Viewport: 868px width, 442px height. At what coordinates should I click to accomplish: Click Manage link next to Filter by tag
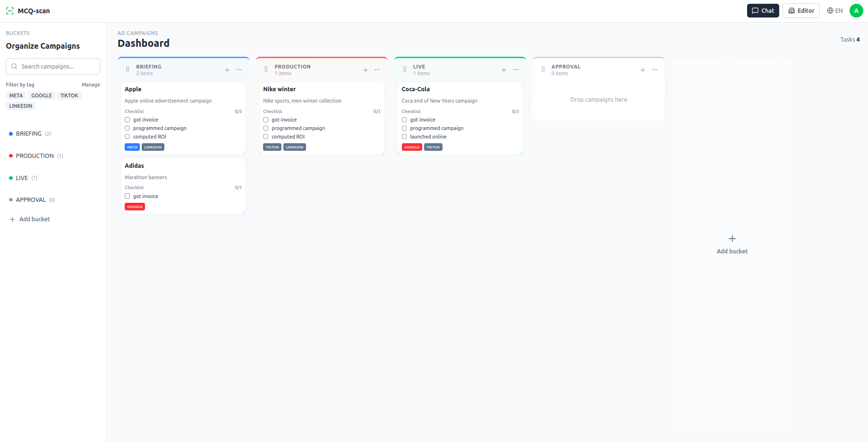tap(91, 85)
